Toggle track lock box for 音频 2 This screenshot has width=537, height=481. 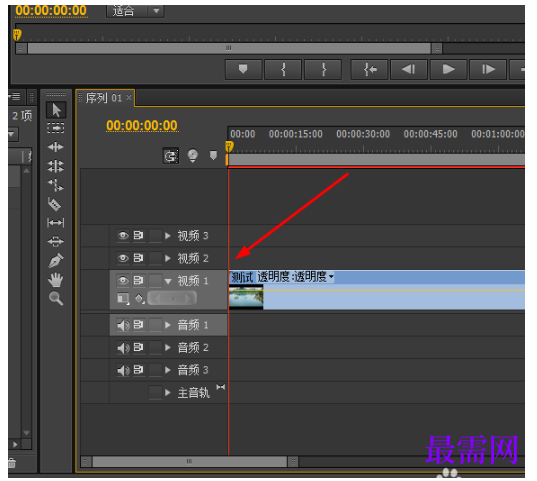(x=155, y=348)
